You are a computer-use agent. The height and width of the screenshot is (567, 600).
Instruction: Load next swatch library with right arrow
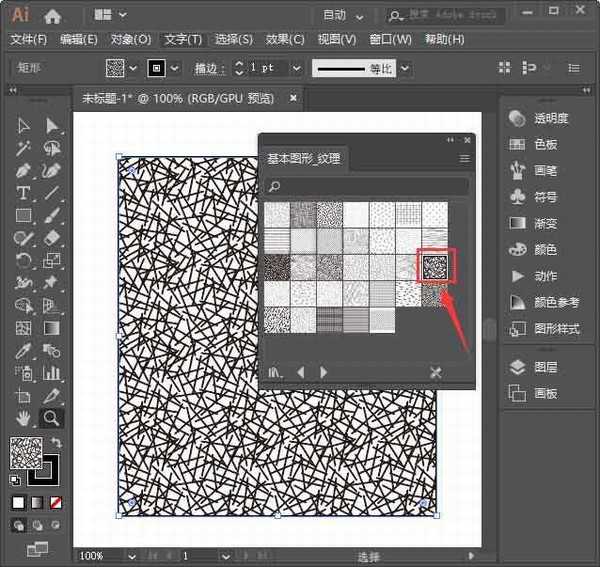click(324, 372)
